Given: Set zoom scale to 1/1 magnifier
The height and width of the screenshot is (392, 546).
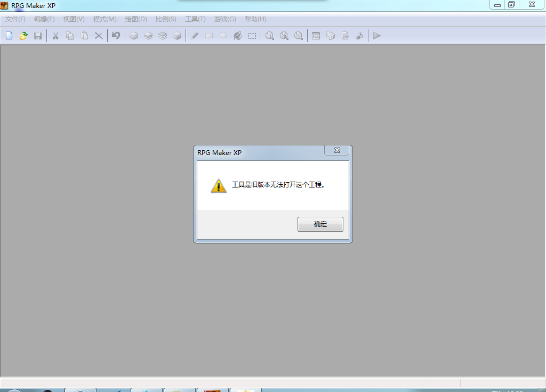Looking at the screenshot, I should click(x=269, y=36).
